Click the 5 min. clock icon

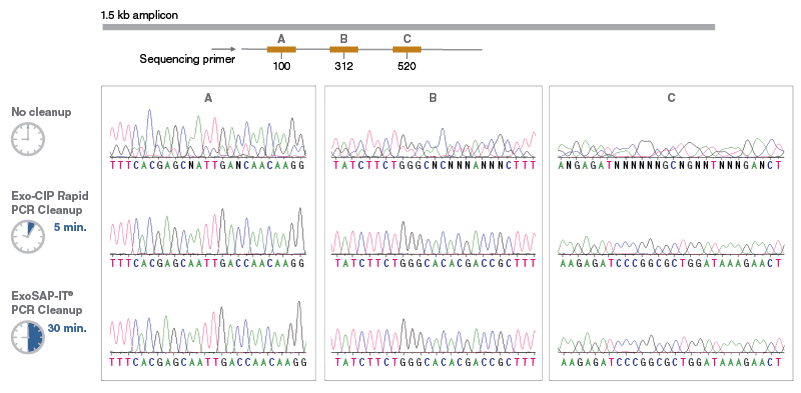[28, 237]
